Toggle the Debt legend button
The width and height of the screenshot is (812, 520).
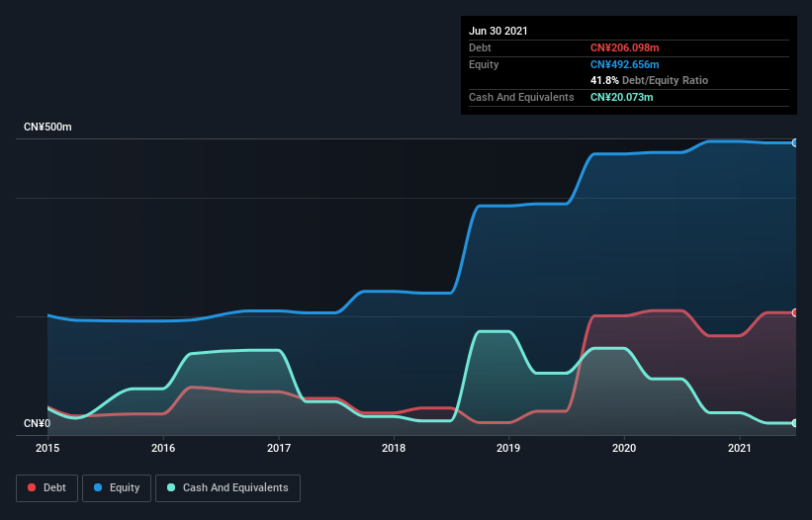[47, 488]
